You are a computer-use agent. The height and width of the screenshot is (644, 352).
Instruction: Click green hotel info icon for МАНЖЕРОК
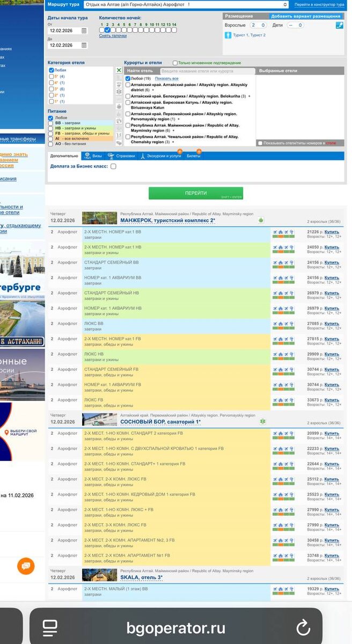point(261,220)
